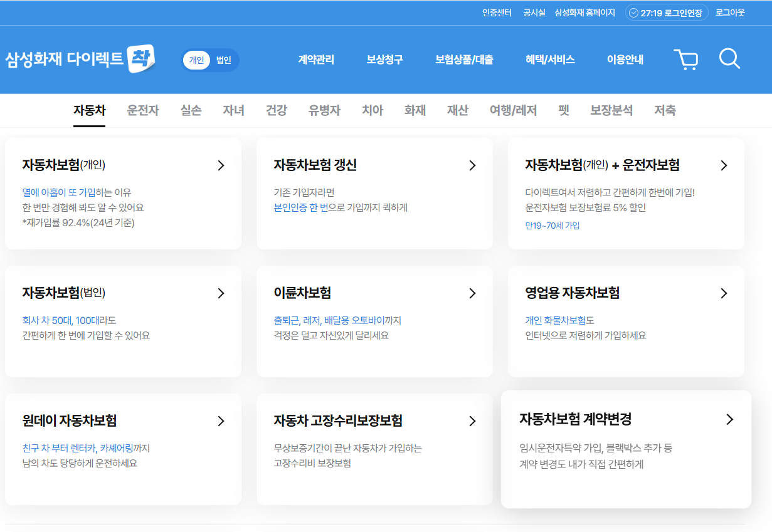Click the 자동차보험(개인) card title
The height and width of the screenshot is (532, 772).
click(63, 165)
